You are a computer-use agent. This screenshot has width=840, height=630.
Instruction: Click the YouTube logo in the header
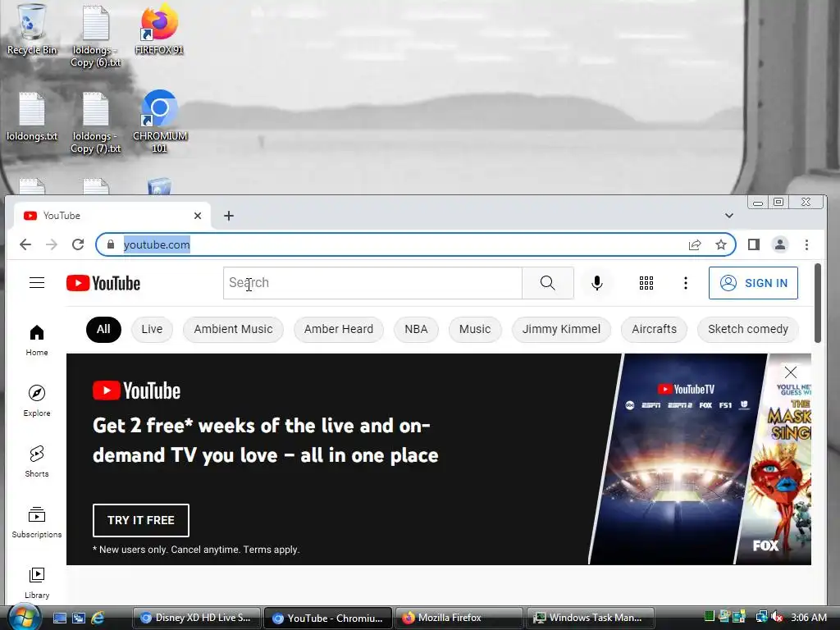103,283
